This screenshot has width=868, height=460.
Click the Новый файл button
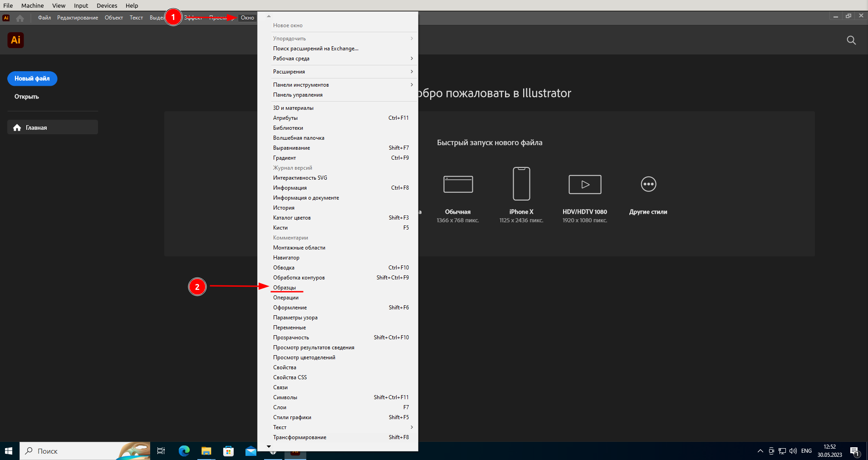tap(32, 78)
